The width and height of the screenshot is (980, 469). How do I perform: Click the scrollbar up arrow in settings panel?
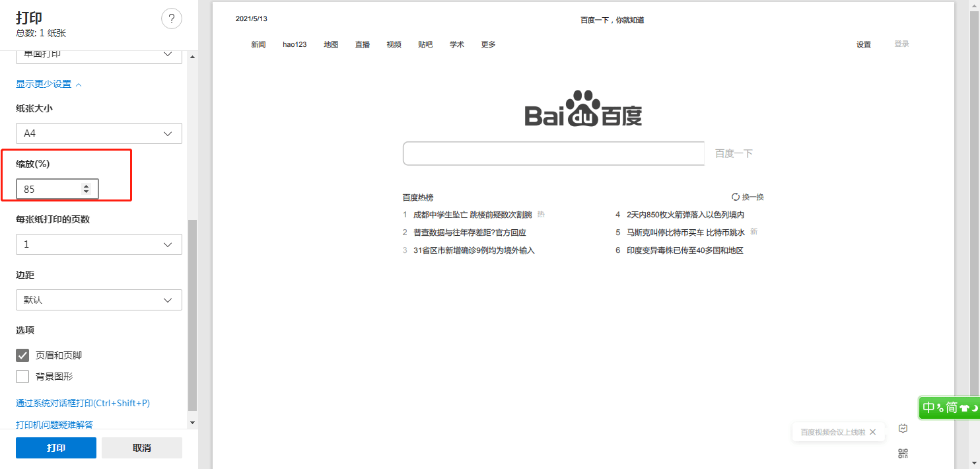(x=192, y=57)
